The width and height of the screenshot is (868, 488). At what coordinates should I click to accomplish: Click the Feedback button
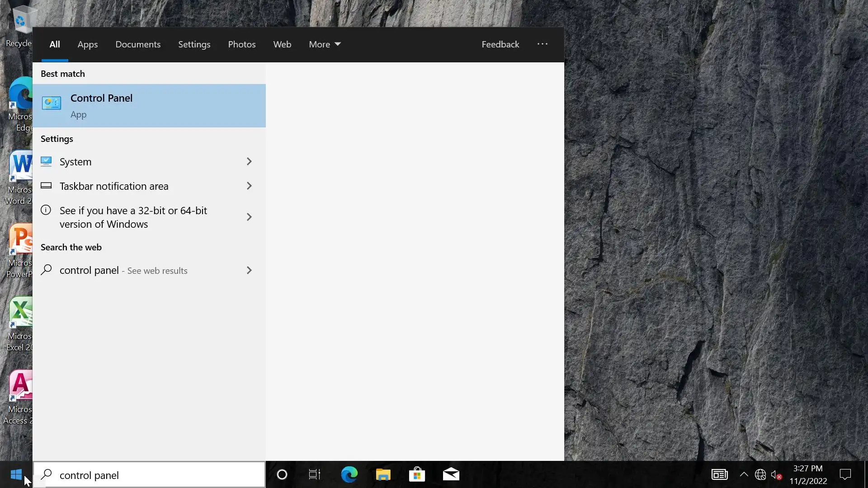(x=500, y=44)
